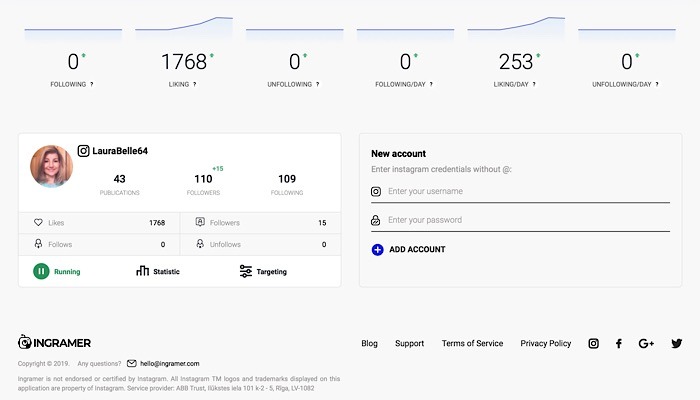Click the Follows person icon
Image resolution: width=700 pixels, height=400 pixels.
pos(38,244)
